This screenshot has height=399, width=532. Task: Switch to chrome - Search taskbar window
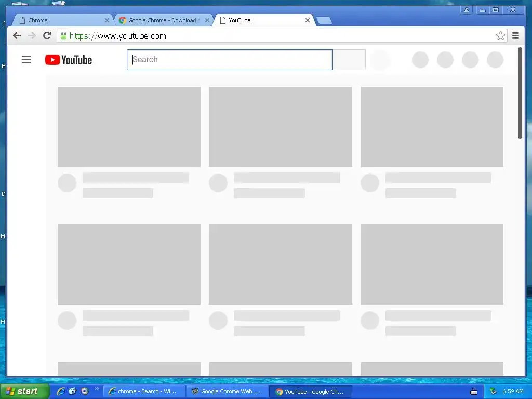click(x=144, y=392)
